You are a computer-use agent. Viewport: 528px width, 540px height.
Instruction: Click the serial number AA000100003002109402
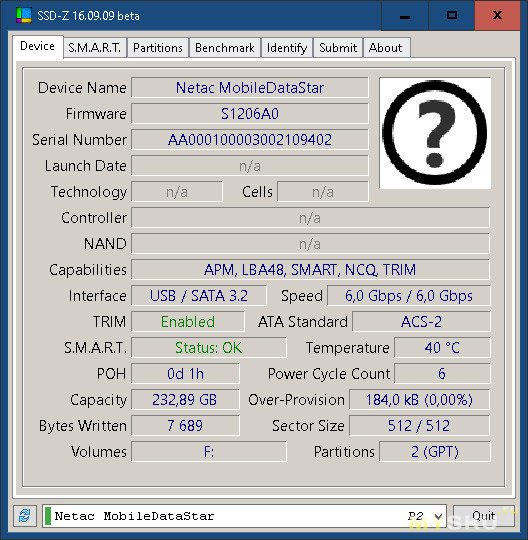coord(250,140)
